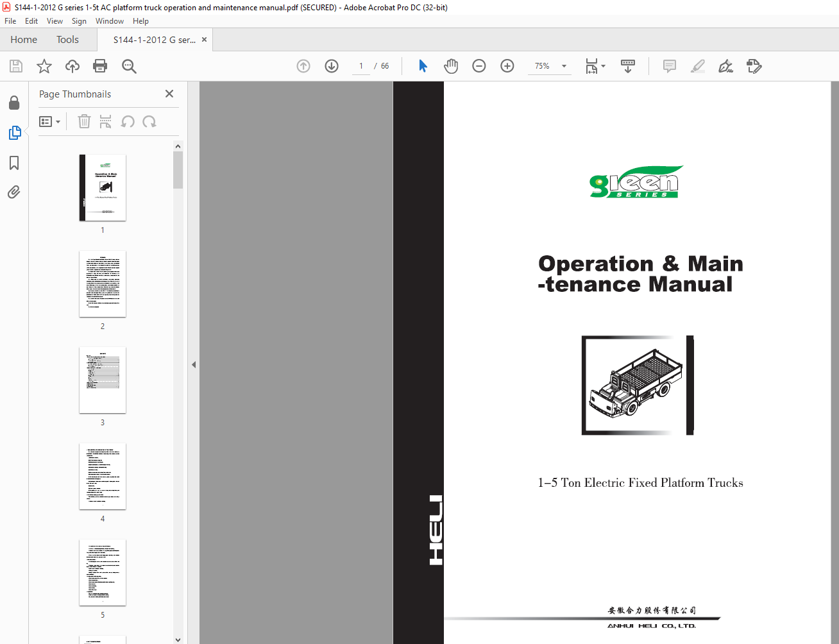839x644 pixels.
Task: Open the fit page options icon
Action: coord(595,66)
